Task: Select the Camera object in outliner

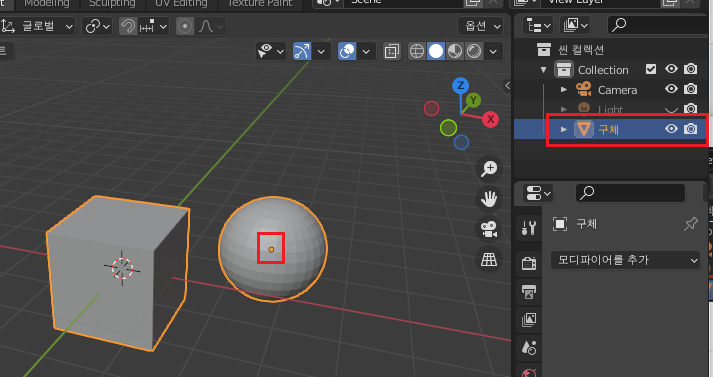Action: pyautogui.click(x=617, y=90)
